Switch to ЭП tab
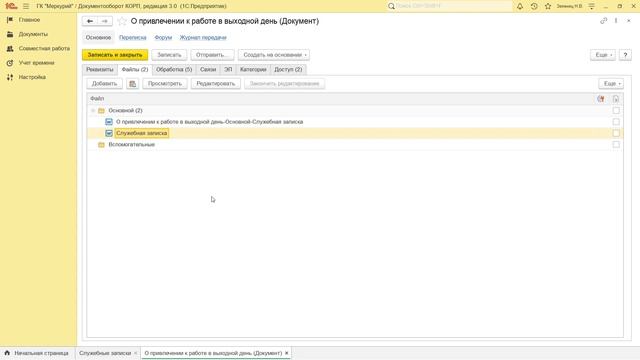Screen dimensions: 640x360 point(228,69)
